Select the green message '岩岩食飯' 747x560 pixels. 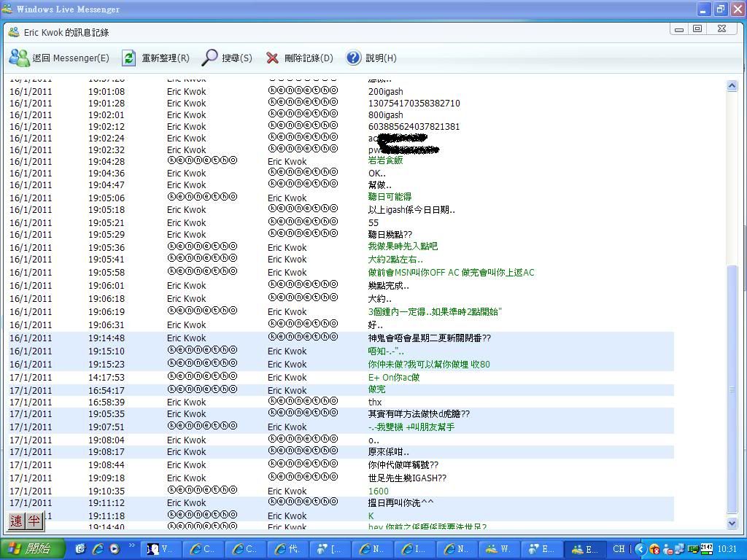tap(385, 160)
